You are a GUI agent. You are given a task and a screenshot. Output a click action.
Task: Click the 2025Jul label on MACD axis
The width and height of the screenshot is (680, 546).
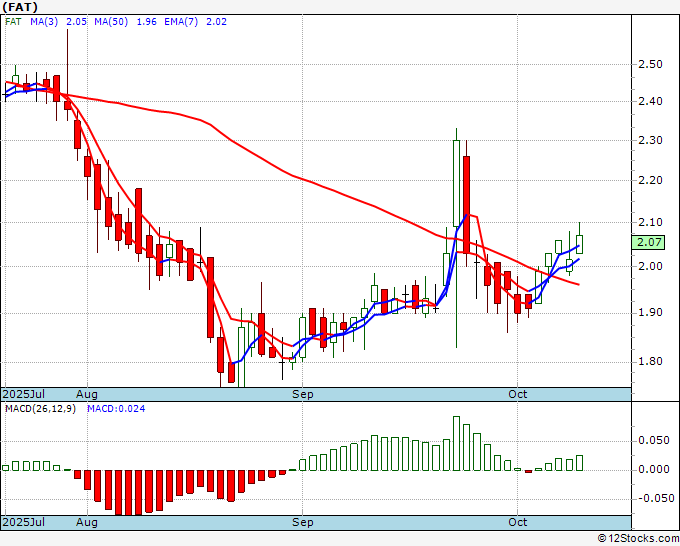click(23, 522)
